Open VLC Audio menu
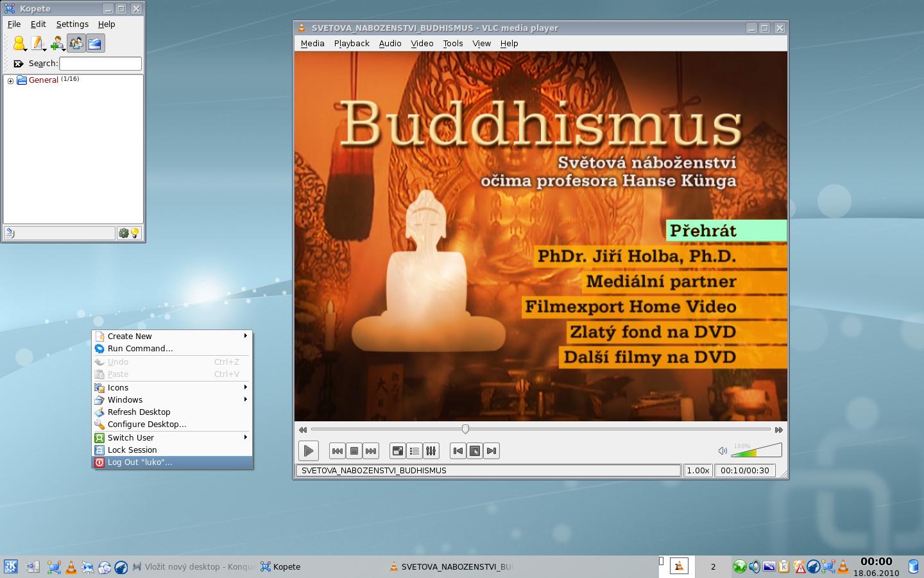This screenshot has width=924, height=578. coord(390,44)
